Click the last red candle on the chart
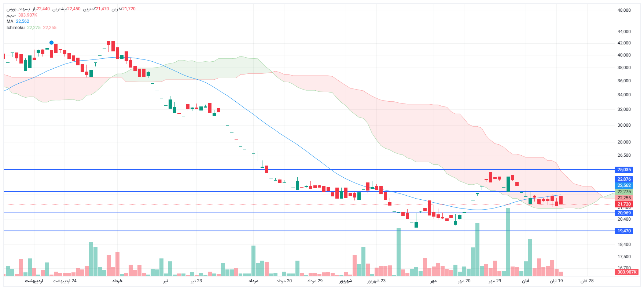Image resolution: width=644 pixels, height=290 pixels. coord(561,200)
